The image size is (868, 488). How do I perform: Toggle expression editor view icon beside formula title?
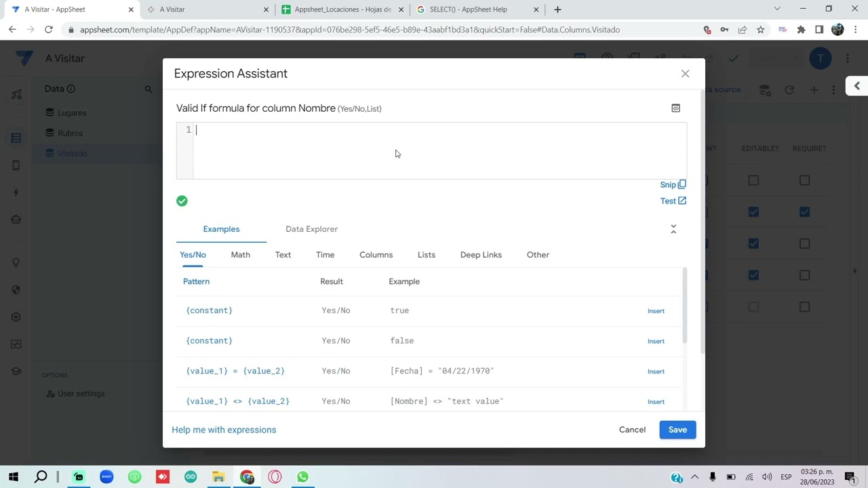coord(675,108)
